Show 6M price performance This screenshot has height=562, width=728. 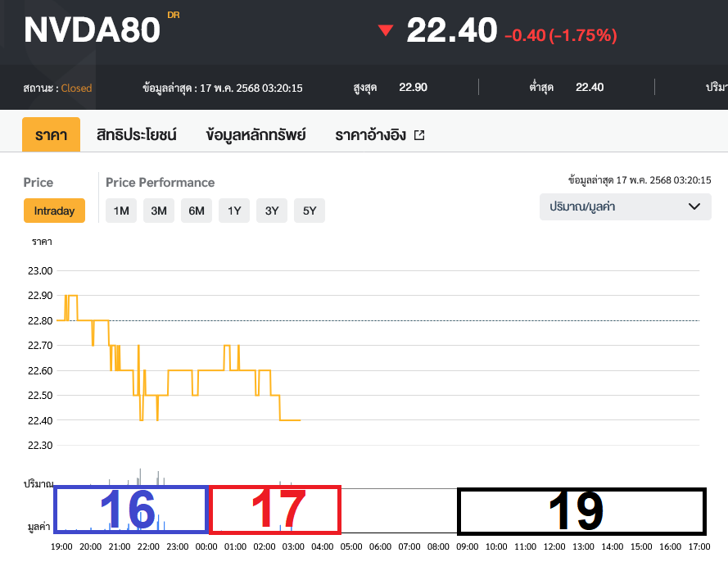coord(197,211)
